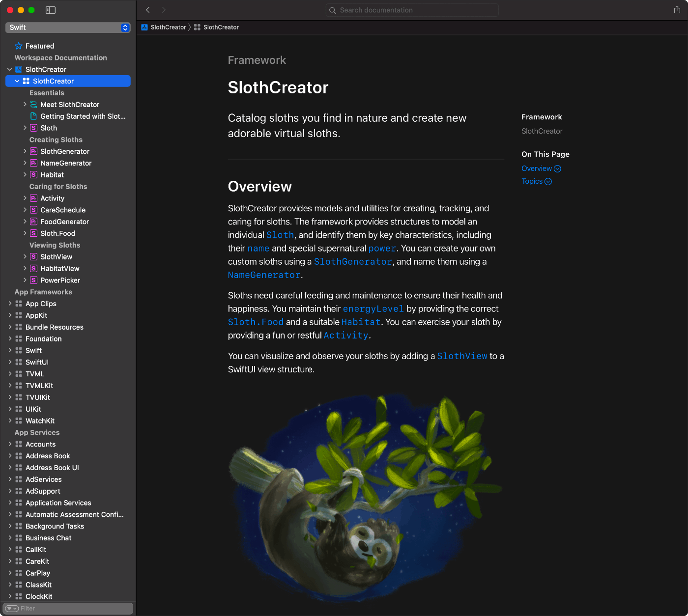Click the SlothView structure icon
Viewport: 688px width, 616px height.
click(33, 257)
